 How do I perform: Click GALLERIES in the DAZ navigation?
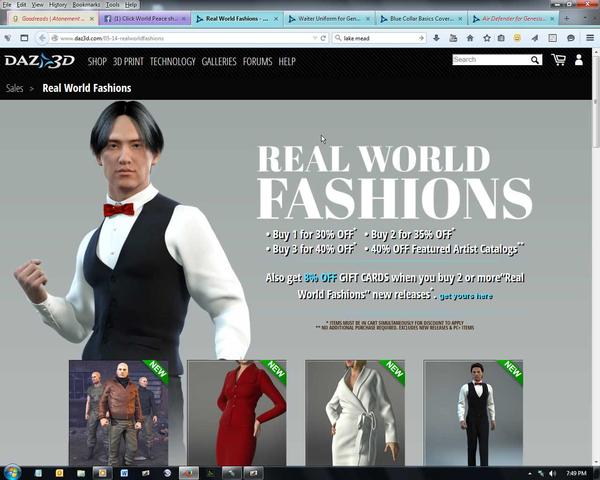[x=219, y=61]
